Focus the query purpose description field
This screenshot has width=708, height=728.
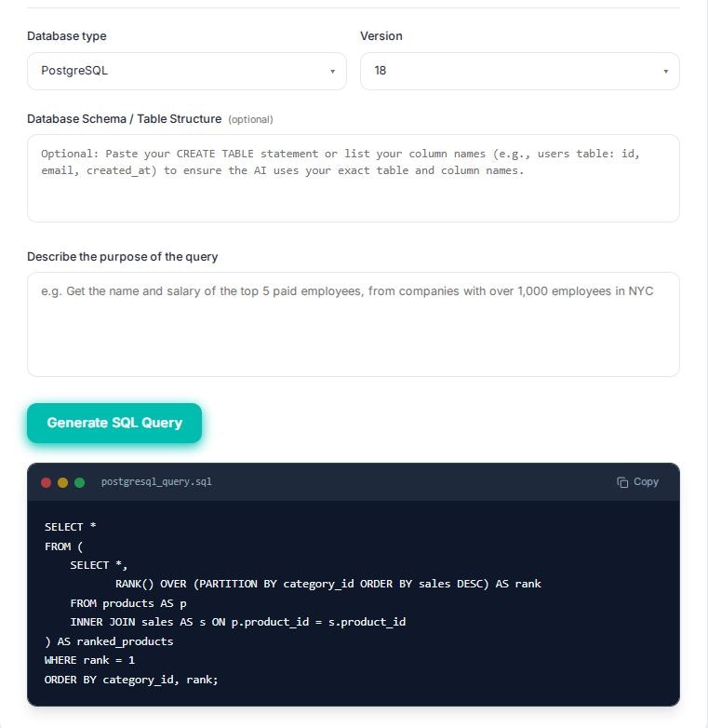(354, 324)
